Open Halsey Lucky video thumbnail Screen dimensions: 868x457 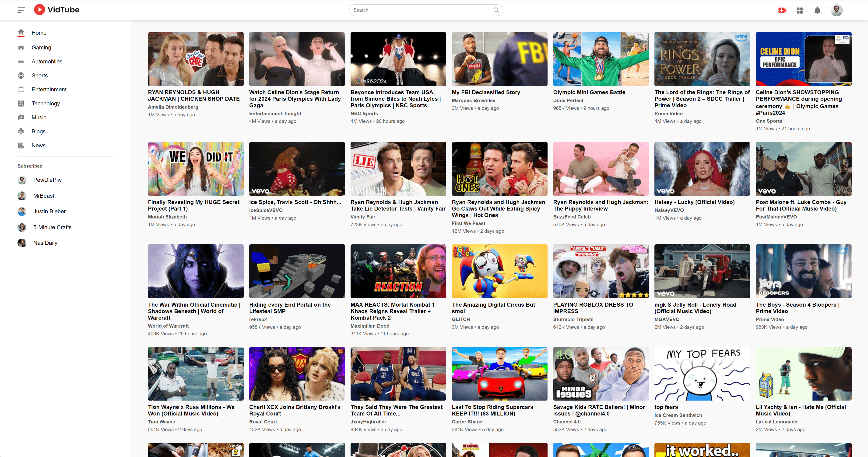[702, 169]
